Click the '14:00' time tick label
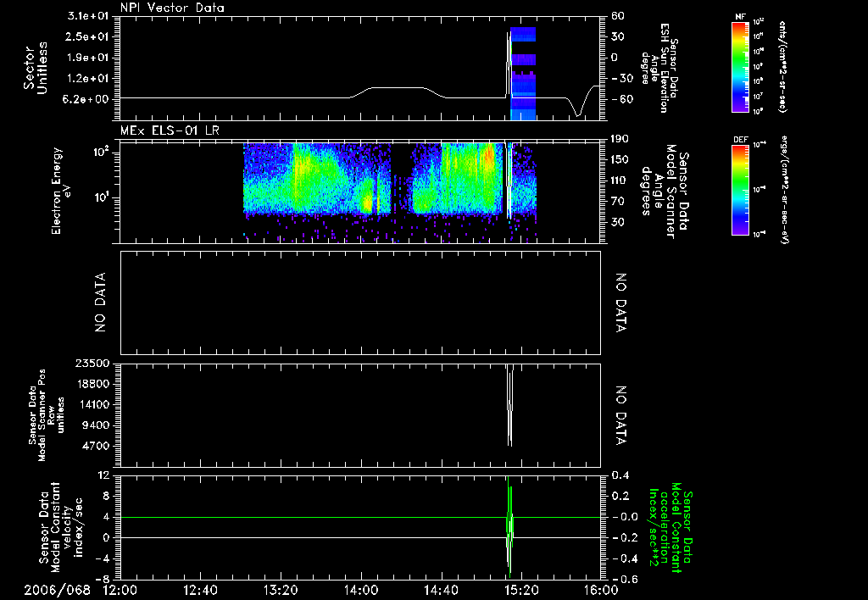The image size is (868, 600). [x=361, y=590]
